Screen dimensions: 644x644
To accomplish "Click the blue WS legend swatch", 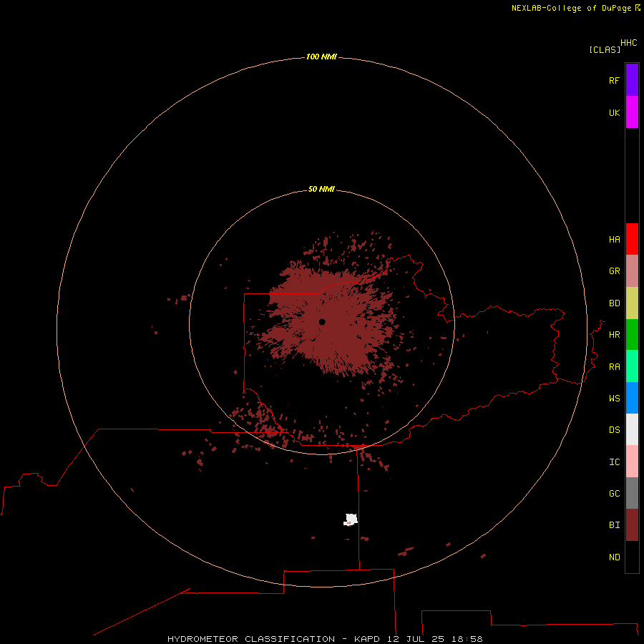I will 632,398.
